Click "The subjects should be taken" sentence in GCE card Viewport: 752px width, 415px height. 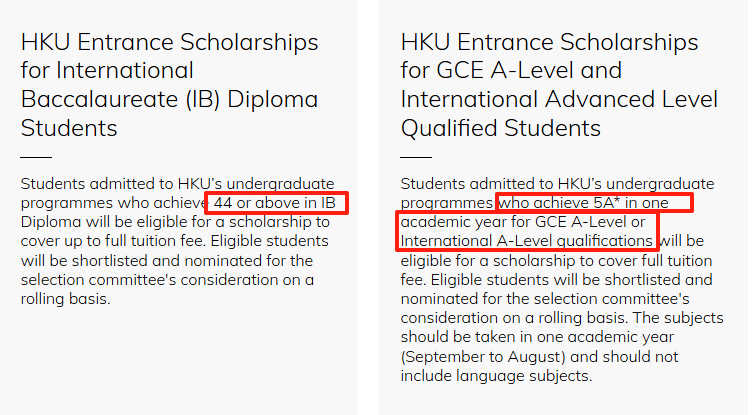(650, 320)
